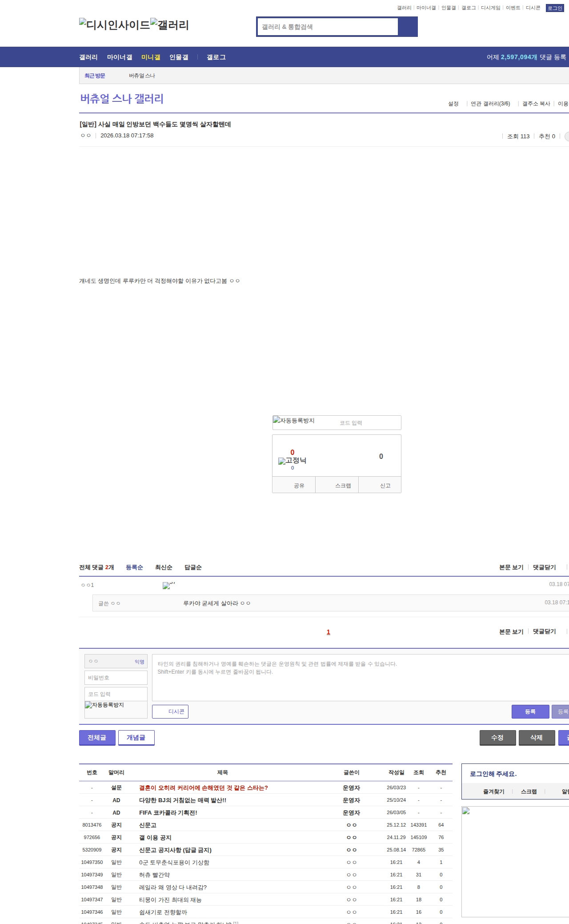Sort comments by 답글순

pos(193,567)
